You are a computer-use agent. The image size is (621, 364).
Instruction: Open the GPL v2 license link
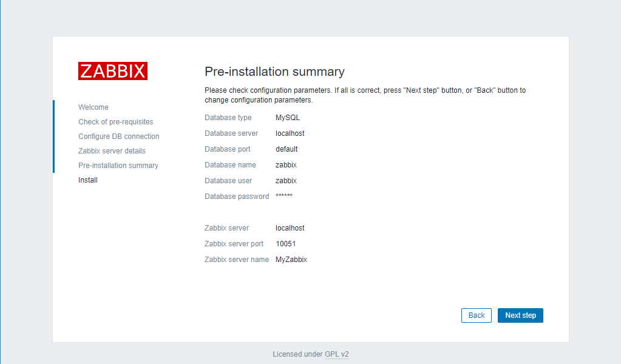[x=337, y=354]
